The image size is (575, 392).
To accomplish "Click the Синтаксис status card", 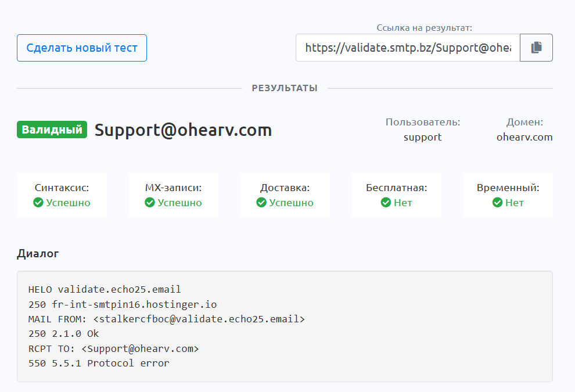I will coord(62,195).
